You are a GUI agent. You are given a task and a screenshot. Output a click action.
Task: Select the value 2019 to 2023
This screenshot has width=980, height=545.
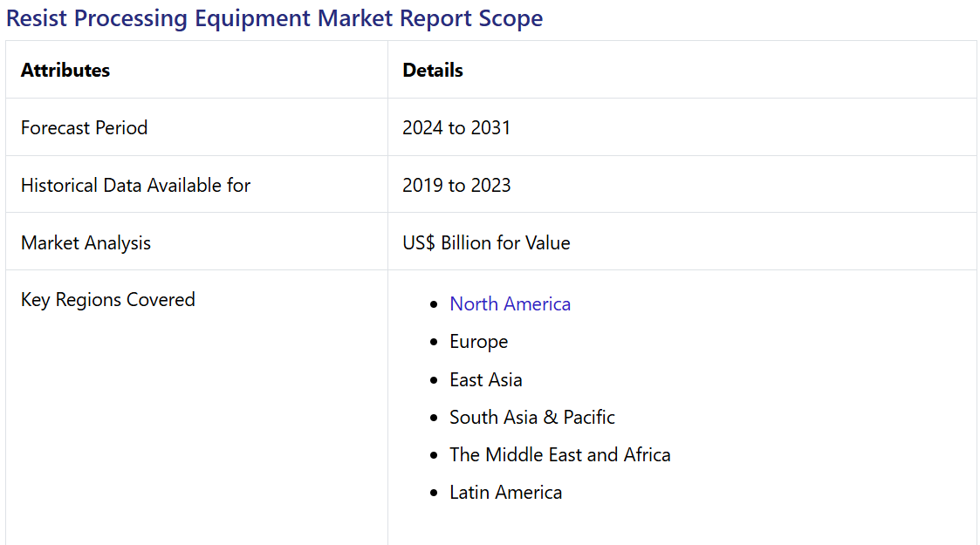click(x=456, y=185)
